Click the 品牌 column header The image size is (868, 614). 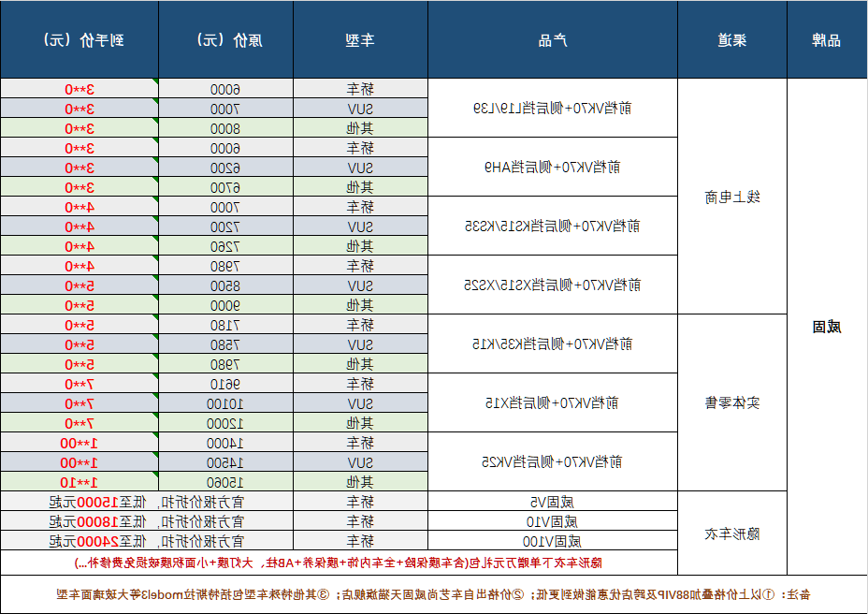point(827,40)
